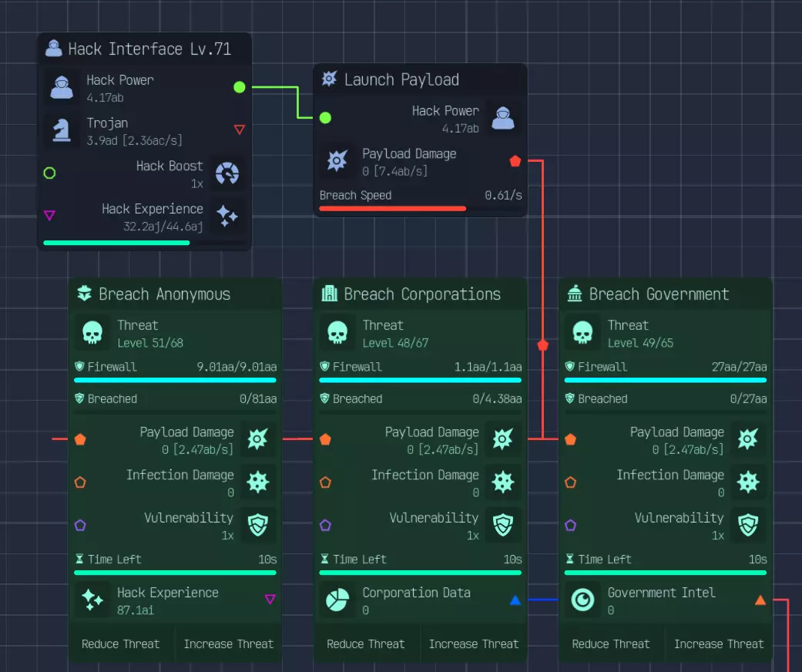Select the Payload Damage input port on Breach Anonymous
The image size is (802, 672).
pos(80,439)
